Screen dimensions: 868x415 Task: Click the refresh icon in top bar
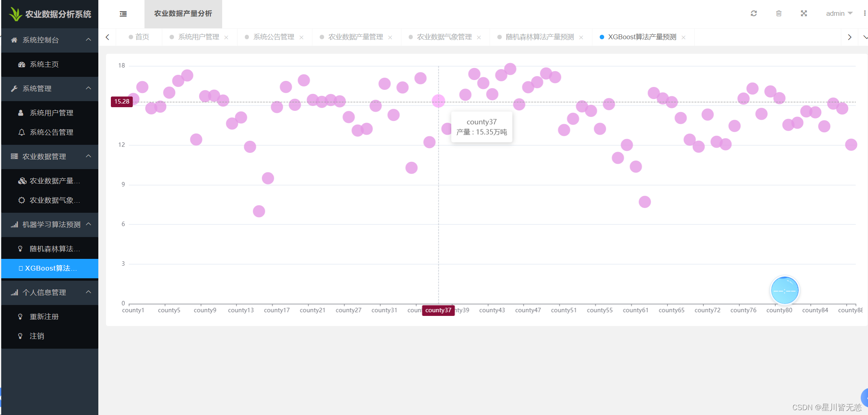tap(753, 13)
